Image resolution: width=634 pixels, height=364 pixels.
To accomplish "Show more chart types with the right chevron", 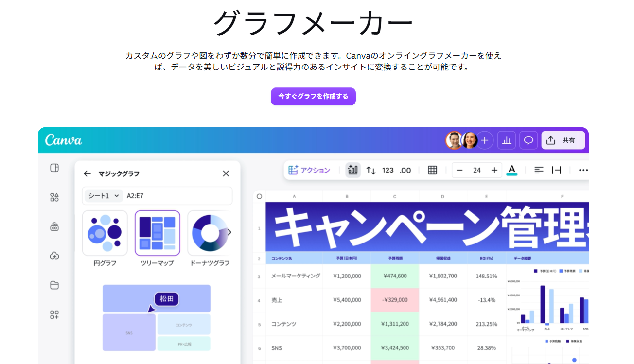I will pos(229,232).
